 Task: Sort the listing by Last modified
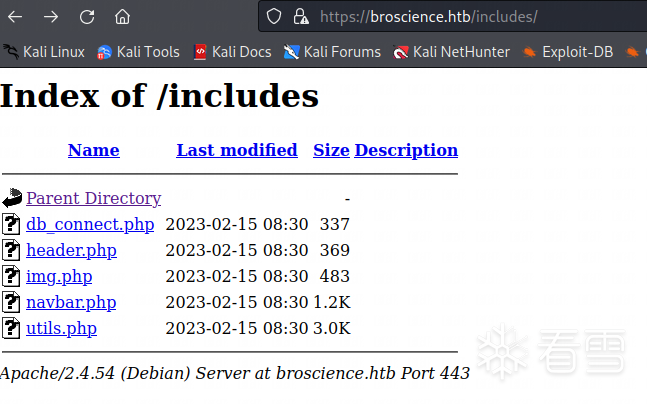click(236, 150)
